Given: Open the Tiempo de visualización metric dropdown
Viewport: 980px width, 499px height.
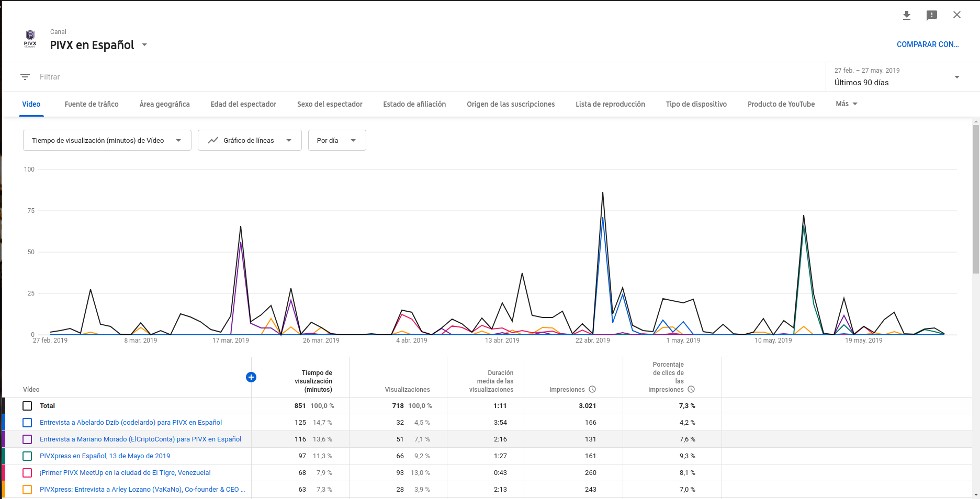Looking at the screenshot, I should (x=107, y=140).
